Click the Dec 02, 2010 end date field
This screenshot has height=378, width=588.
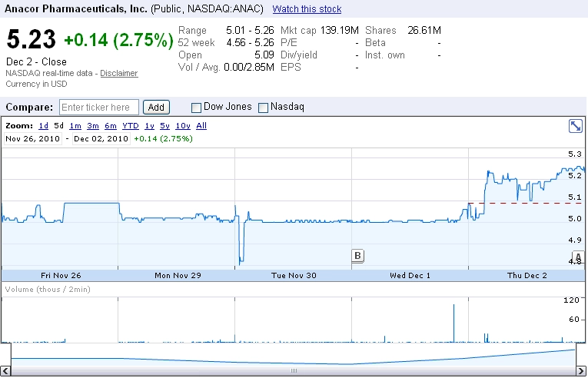101,139
